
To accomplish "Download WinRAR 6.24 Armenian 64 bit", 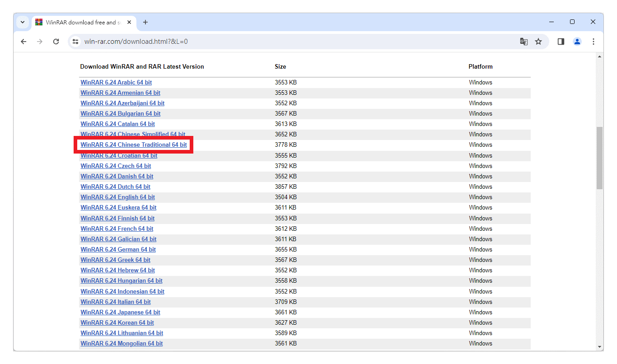I will (x=120, y=93).
